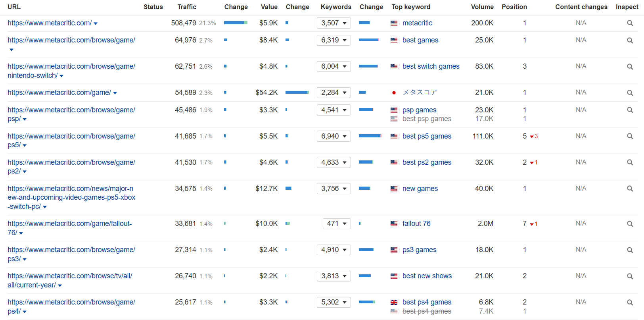Expand the 3,813 keywords dropdown
This screenshot has height=320, width=644.
pyautogui.click(x=334, y=276)
